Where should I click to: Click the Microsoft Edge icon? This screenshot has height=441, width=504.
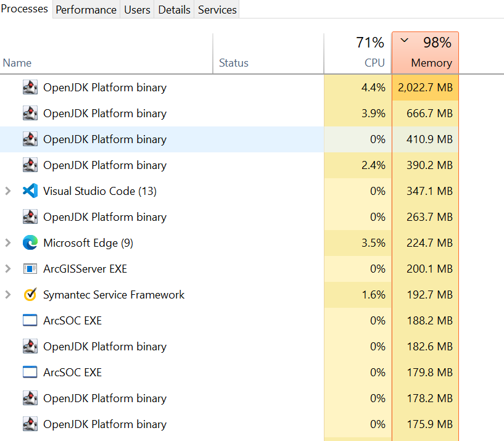click(30, 242)
